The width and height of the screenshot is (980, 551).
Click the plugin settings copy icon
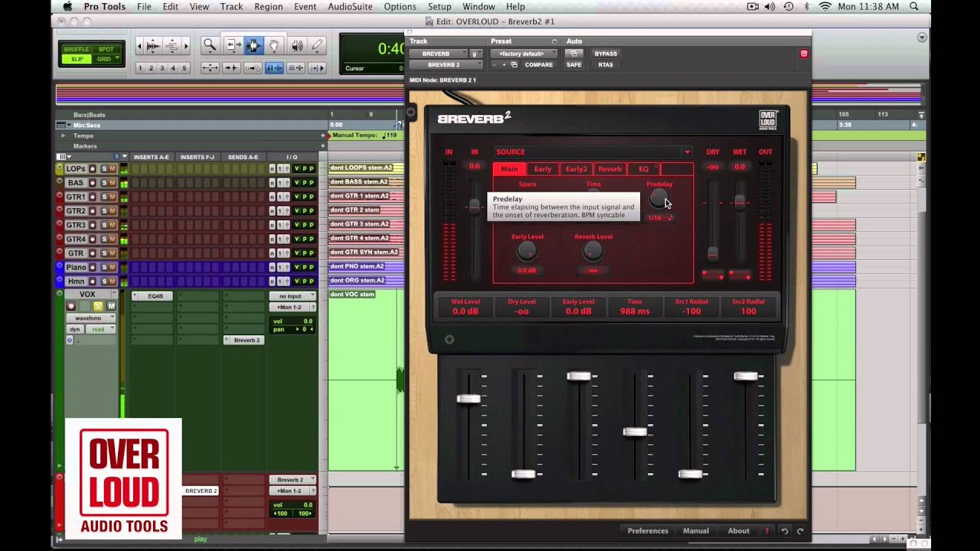point(514,64)
